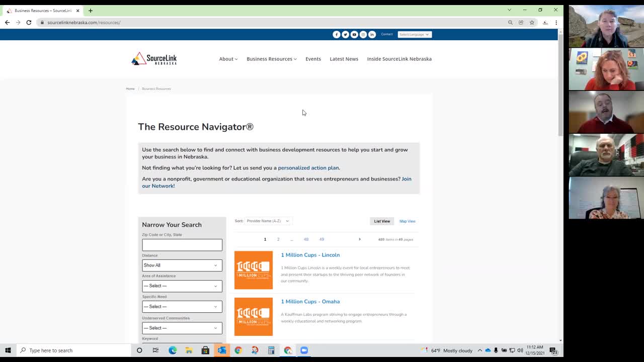Screen dimensions: 644x362
Task: Open the Underserved Communities dropdown
Action: pyautogui.click(x=182, y=328)
